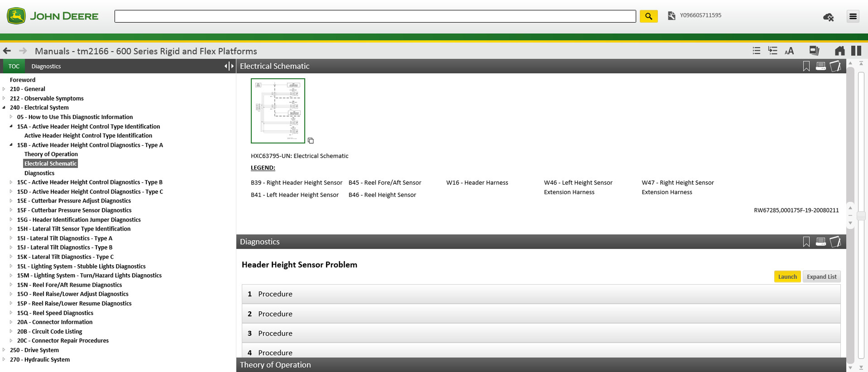
Task: Bookmark the Electrical Schematic section
Action: [x=806, y=66]
